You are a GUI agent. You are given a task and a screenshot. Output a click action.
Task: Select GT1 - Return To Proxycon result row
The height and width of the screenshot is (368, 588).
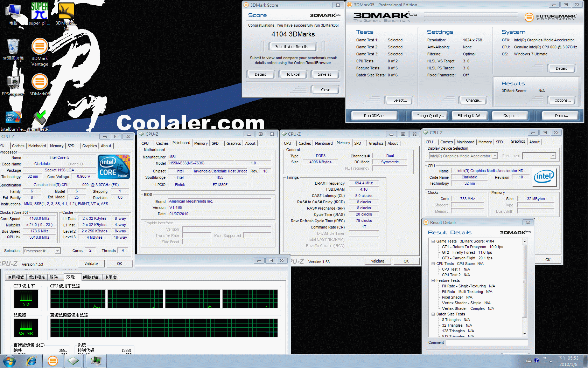[472, 247]
